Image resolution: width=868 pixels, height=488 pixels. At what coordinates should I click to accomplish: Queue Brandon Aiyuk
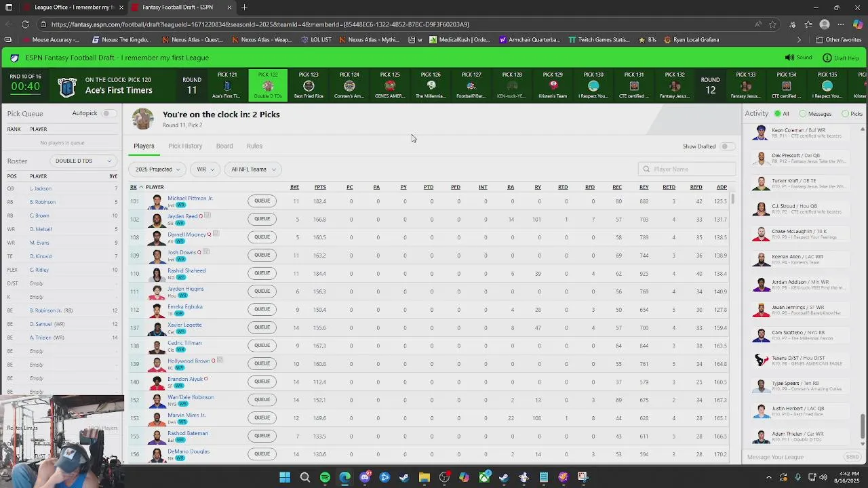tap(262, 382)
